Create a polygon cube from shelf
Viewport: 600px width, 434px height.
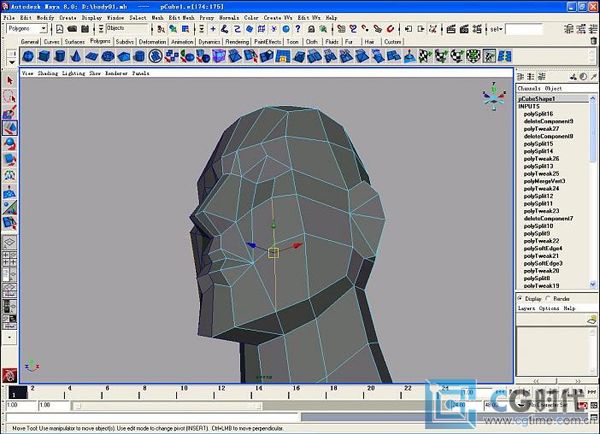44,56
